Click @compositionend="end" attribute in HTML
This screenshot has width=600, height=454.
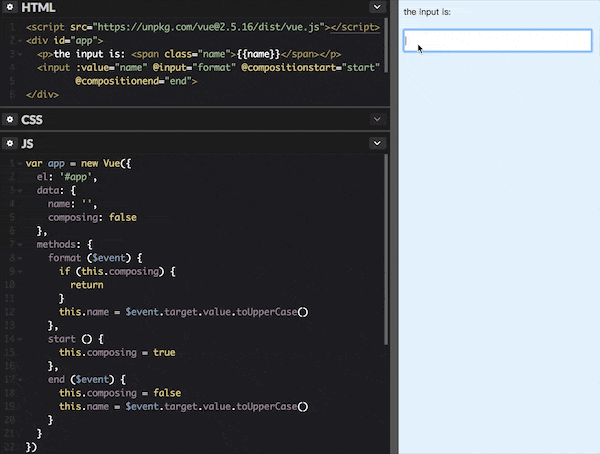[136, 81]
